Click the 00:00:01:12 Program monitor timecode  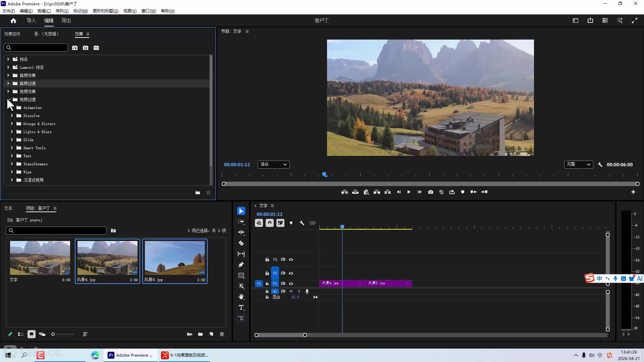point(237,165)
